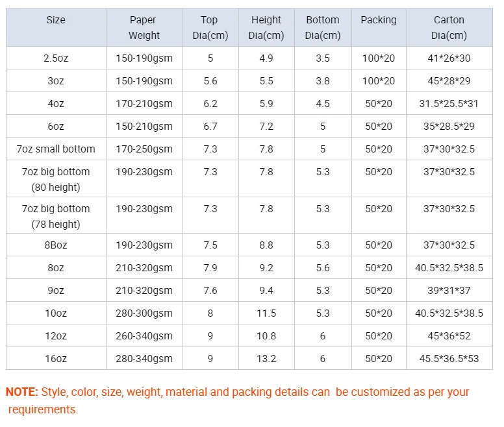Select the Packing column header
Screen dimensions: 504x427
(x=379, y=20)
